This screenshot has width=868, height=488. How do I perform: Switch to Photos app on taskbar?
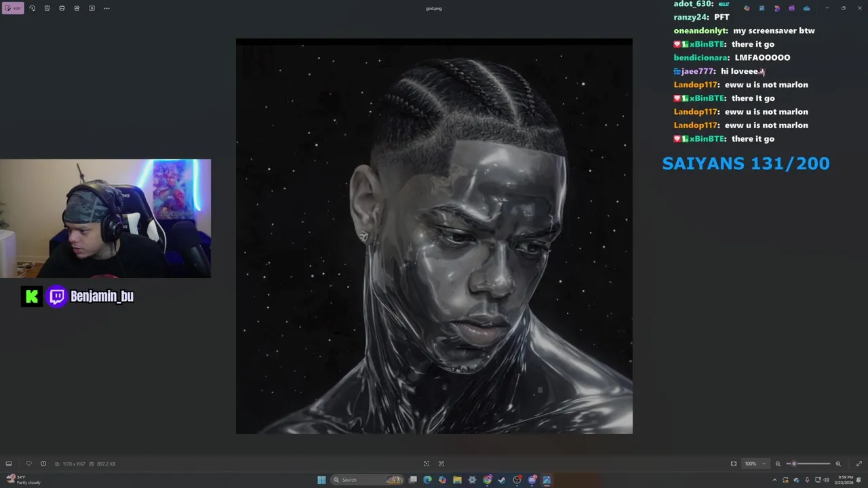547,480
